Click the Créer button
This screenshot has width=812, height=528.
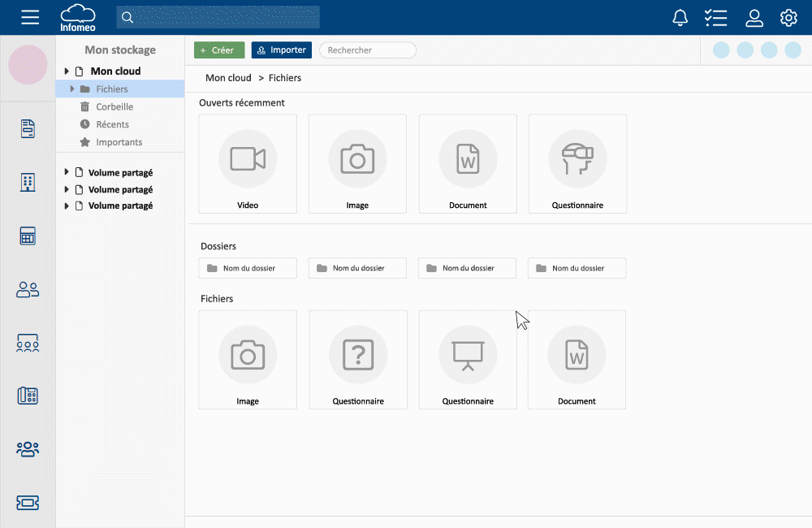pyautogui.click(x=219, y=50)
